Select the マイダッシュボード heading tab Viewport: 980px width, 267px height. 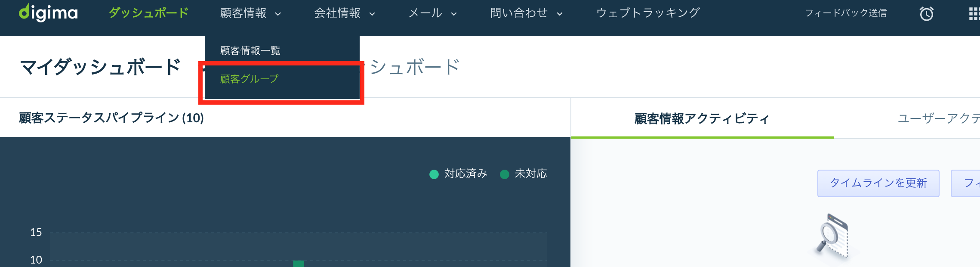[x=100, y=67]
